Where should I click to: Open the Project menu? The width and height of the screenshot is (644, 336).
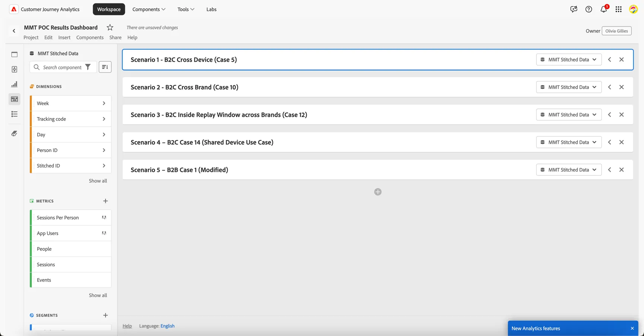(31, 37)
